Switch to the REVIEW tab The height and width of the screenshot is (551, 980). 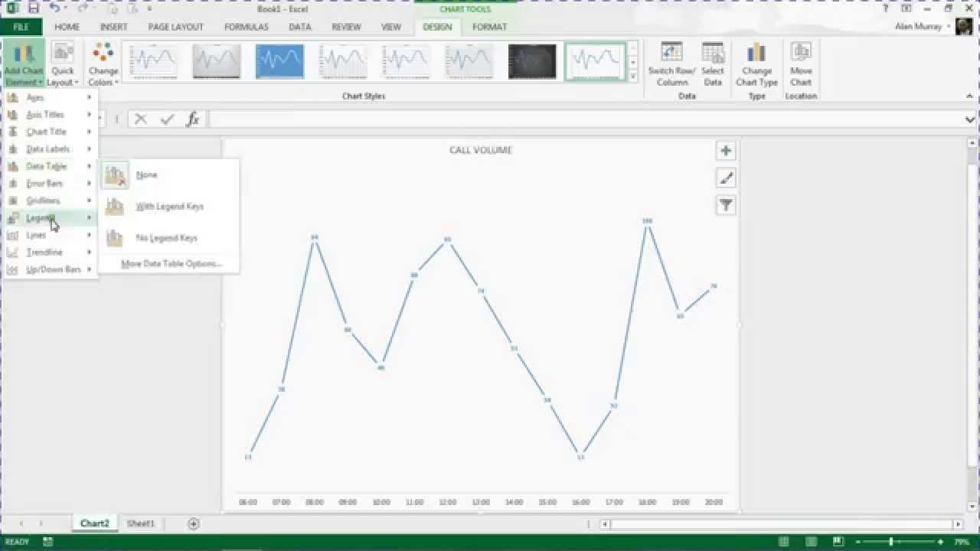point(346,27)
